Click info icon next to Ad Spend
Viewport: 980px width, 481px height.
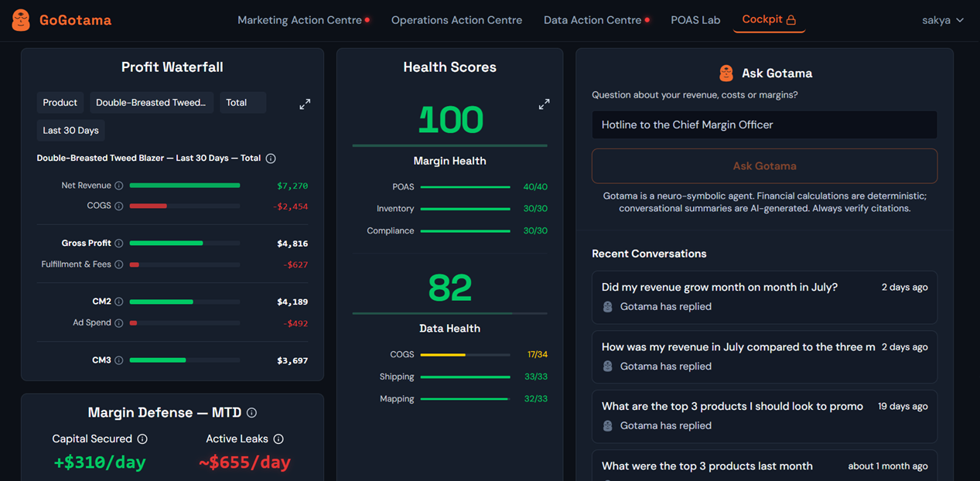pos(119,322)
